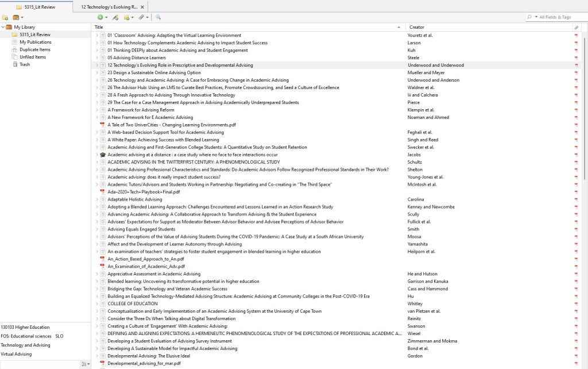Add a new note

(127, 17)
